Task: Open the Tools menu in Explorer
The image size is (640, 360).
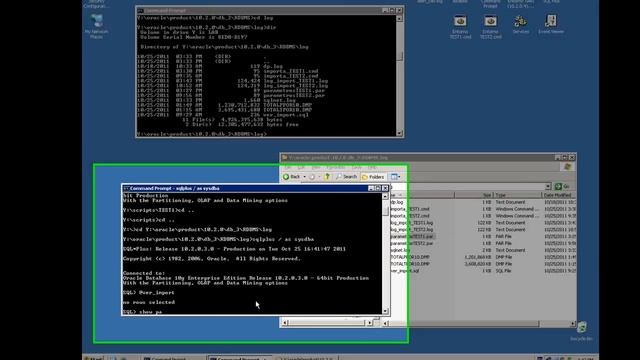Action: tap(357, 167)
